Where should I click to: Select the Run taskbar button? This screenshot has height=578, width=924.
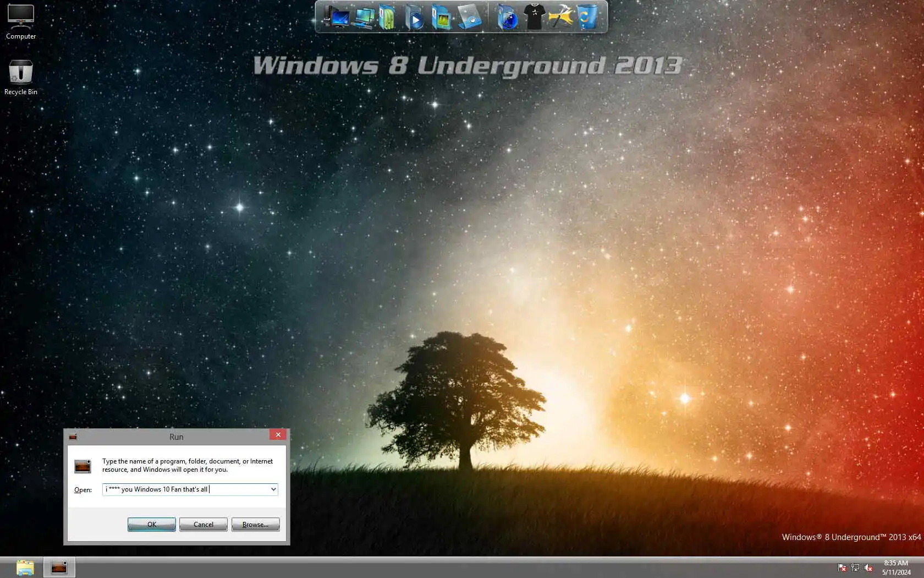coord(59,568)
